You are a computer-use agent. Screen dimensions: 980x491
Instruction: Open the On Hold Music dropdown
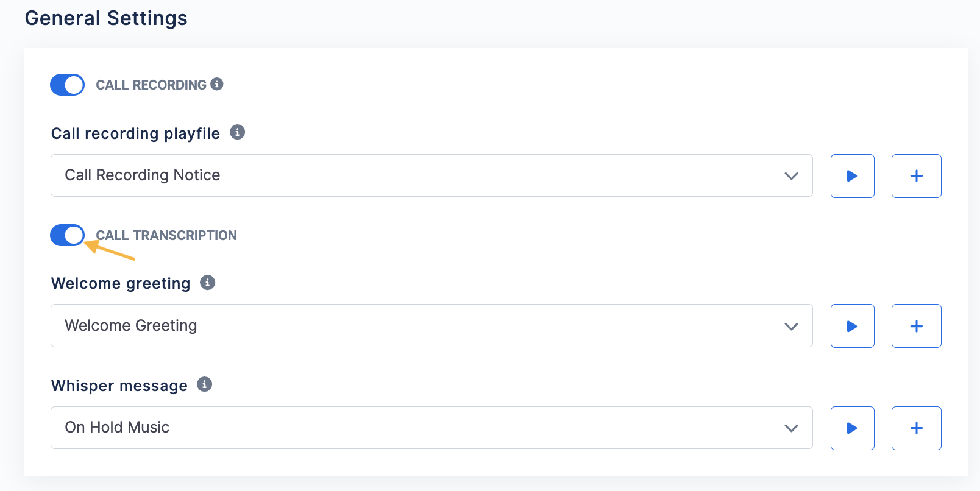431,428
